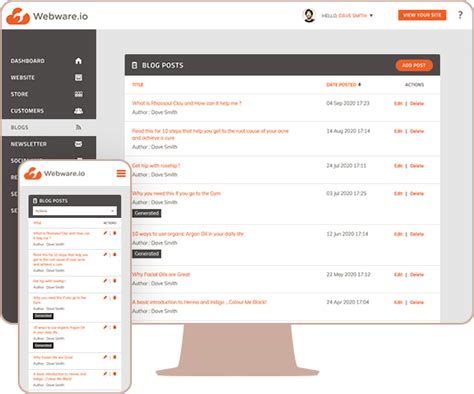Delete the 'Why Facial Oils are Great' post

(417, 275)
